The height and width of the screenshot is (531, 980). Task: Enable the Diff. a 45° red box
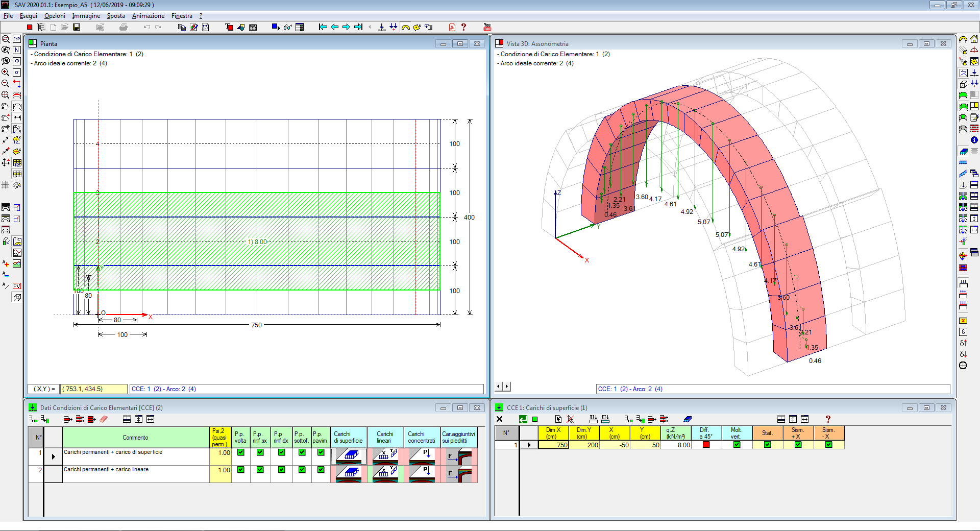pyautogui.click(x=706, y=445)
